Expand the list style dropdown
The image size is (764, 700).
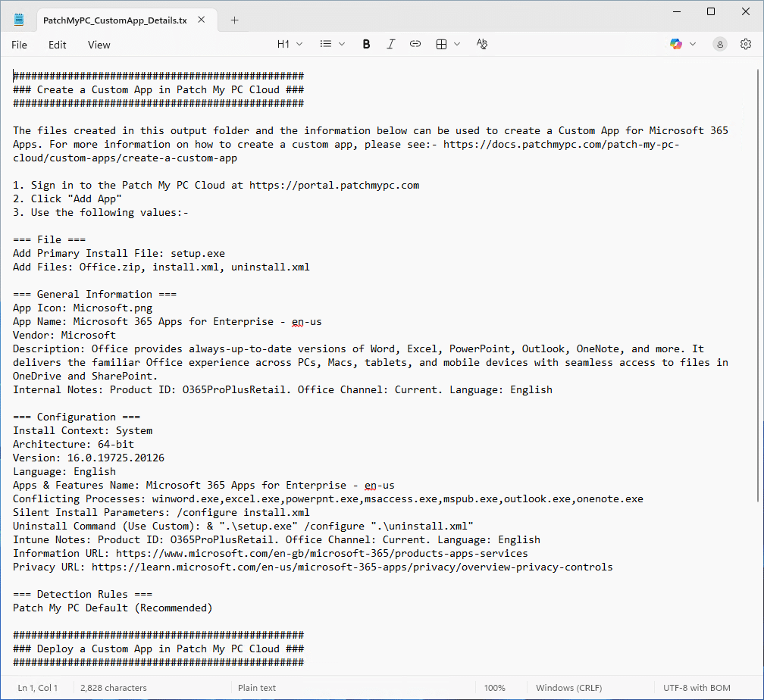(332, 45)
